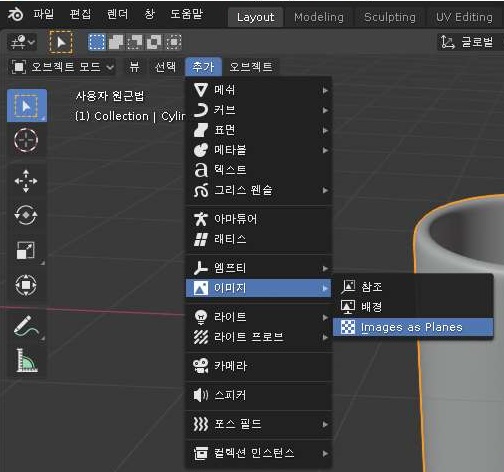
Task: Choose the set new selection mode icon
Action: (97, 42)
